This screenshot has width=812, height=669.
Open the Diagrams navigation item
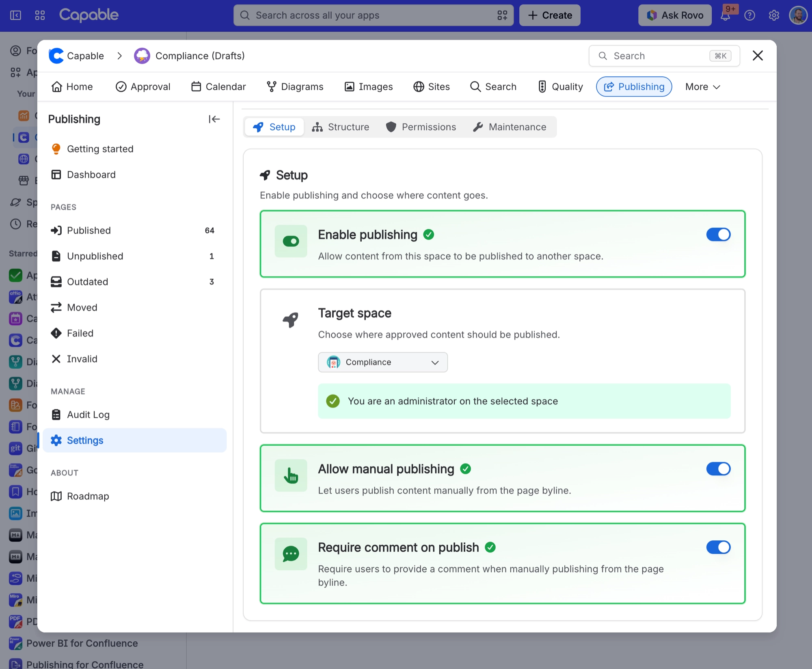295,87
